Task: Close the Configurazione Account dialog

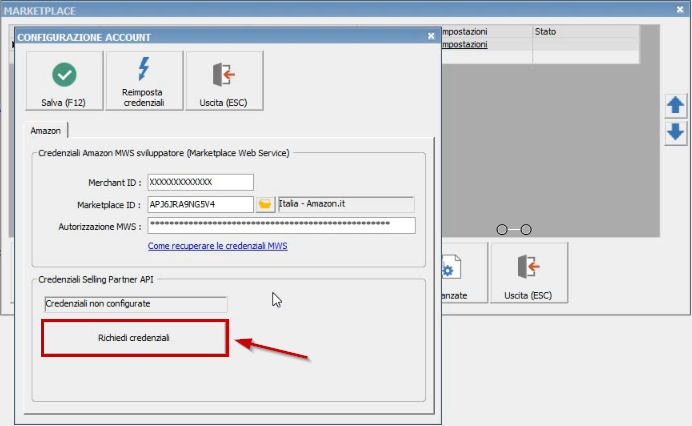Action: (431, 36)
